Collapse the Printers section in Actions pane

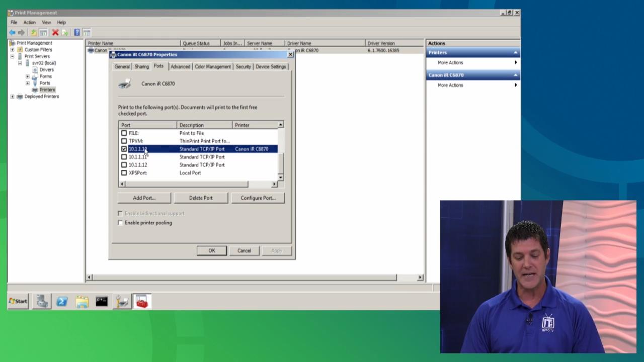pyautogui.click(x=515, y=52)
